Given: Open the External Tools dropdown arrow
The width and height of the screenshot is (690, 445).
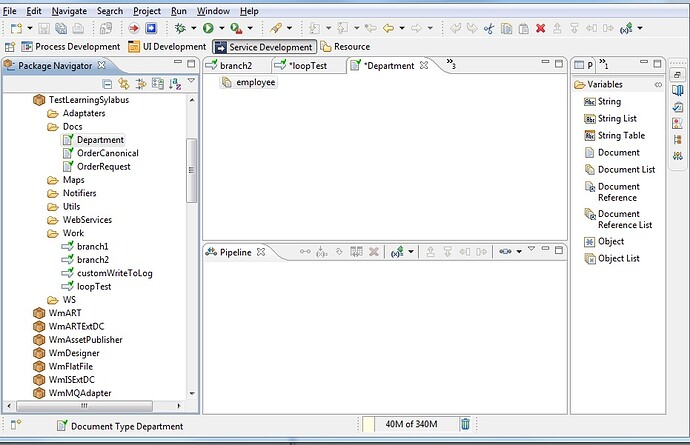Looking at the screenshot, I should tap(250, 28).
